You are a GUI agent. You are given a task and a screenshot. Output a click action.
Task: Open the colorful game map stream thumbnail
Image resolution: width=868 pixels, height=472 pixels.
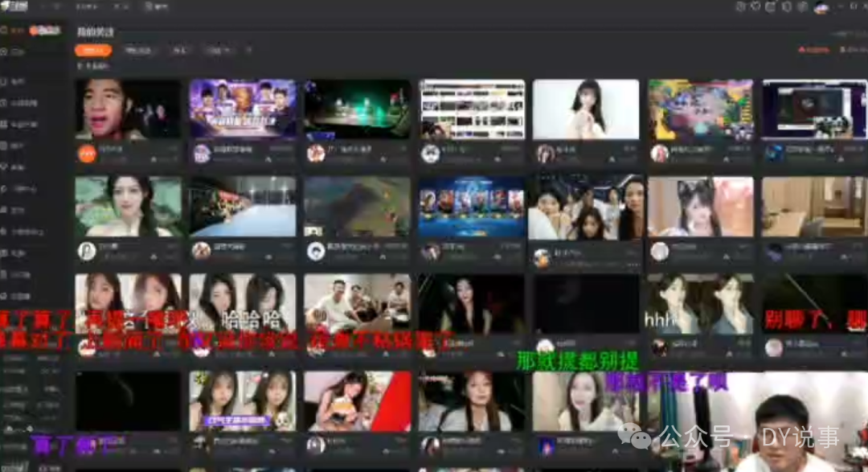[x=700, y=109]
